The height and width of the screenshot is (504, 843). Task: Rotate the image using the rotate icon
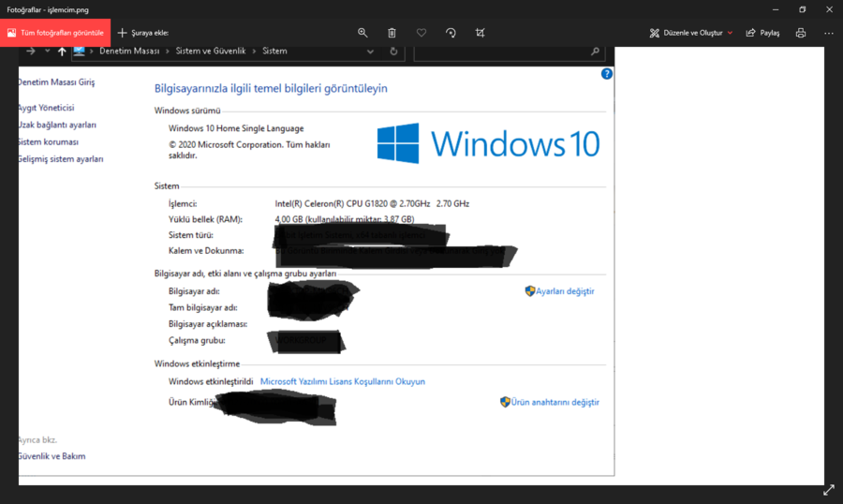click(x=451, y=33)
